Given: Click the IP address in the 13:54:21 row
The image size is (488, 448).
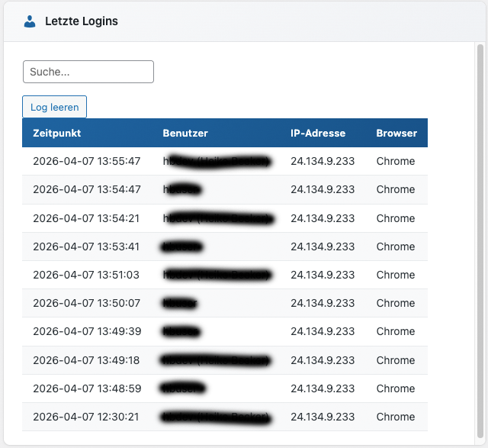Looking at the screenshot, I should (x=323, y=218).
